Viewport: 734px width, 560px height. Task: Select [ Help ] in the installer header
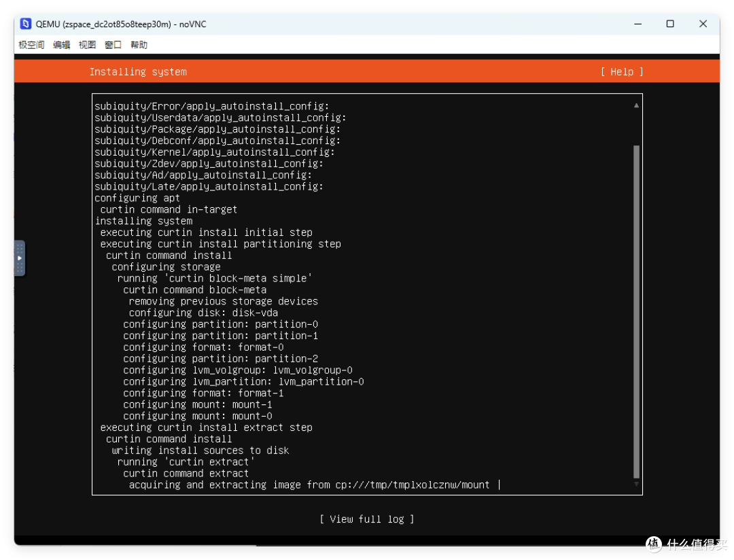(621, 71)
